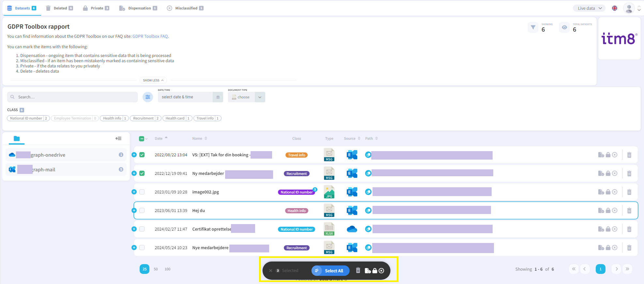The height and width of the screenshot is (284, 644).
Task: Copy path of image002.jpg row
Action: coord(368,192)
